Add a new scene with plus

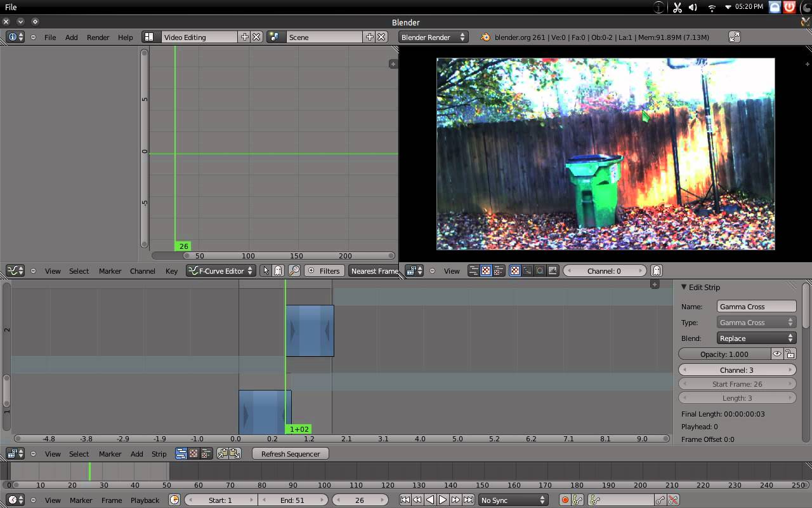(x=369, y=37)
